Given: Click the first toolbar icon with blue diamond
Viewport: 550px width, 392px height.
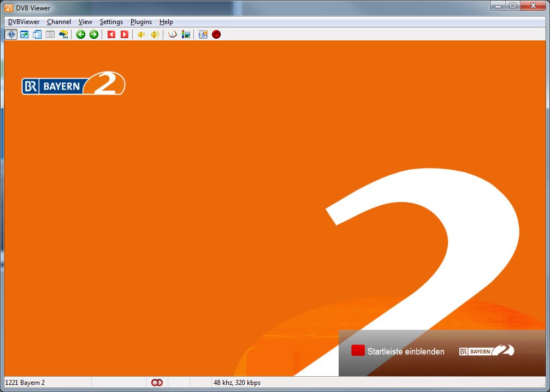Looking at the screenshot, I should (11, 34).
